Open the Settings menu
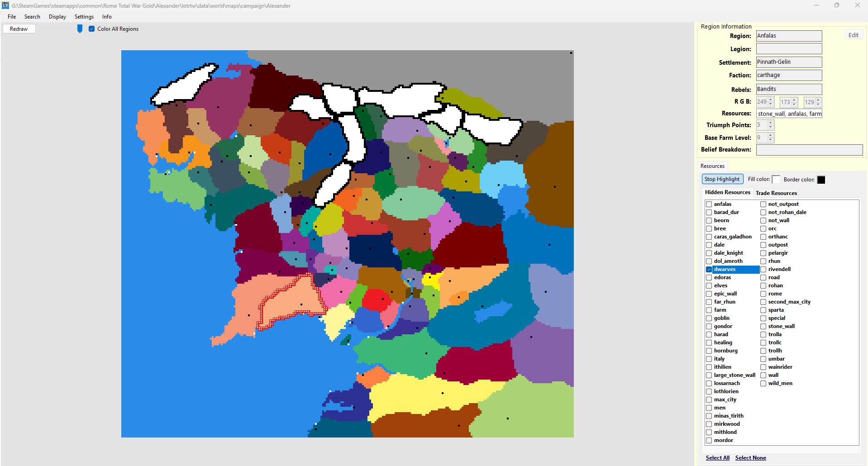 click(x=84, y=17)
